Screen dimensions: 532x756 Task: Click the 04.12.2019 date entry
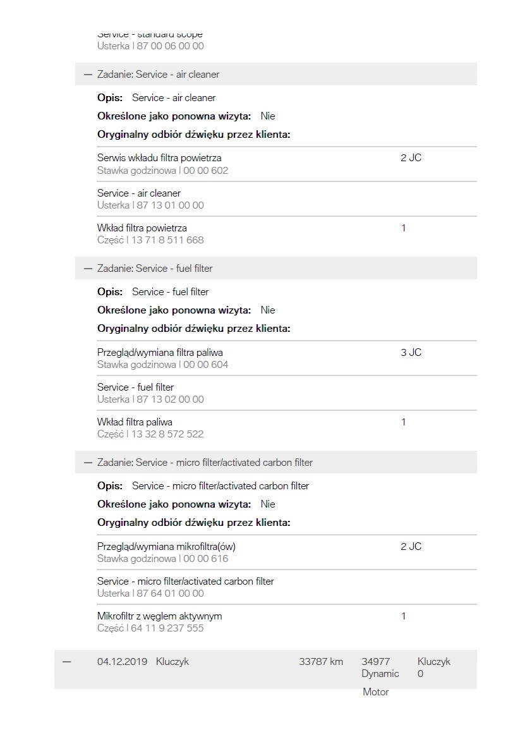click(x=122, y=662)
